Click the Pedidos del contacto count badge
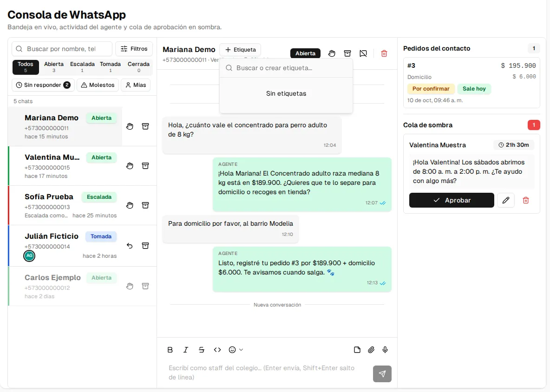The width and height of the screenshot is (550, 392). (534, 48)
